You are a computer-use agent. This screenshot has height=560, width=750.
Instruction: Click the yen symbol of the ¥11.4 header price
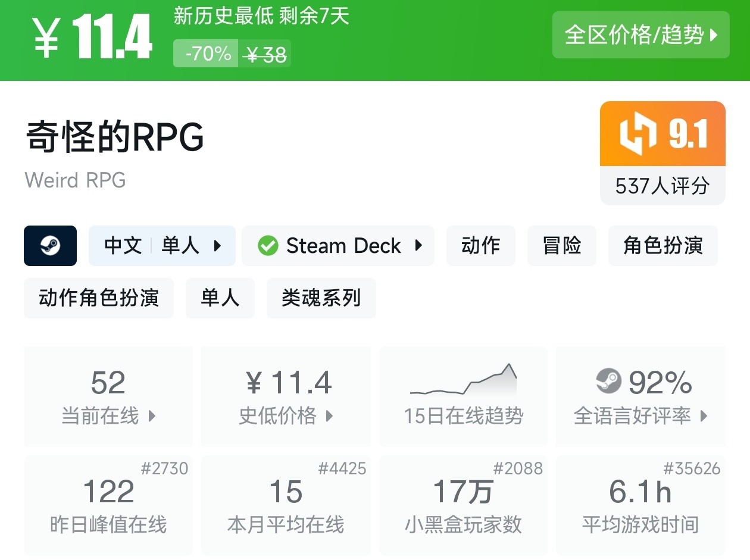(46, 39)
